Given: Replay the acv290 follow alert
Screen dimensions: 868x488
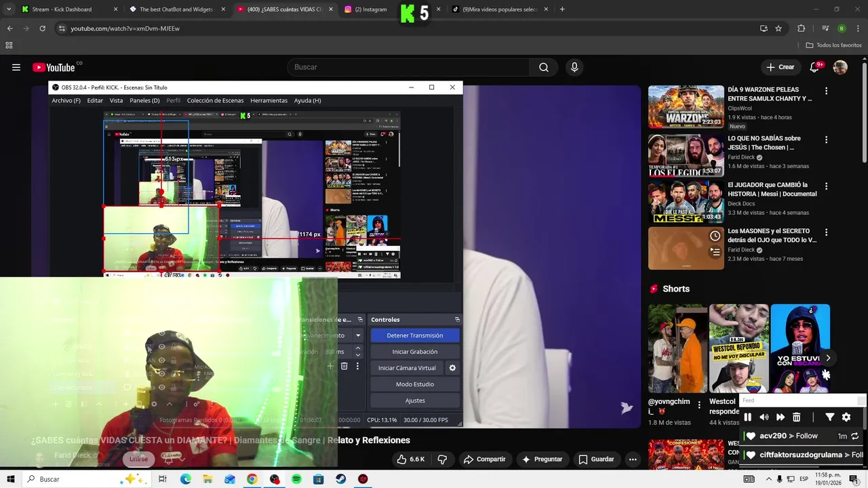Looking at the screenshot, I should [855, 436].
